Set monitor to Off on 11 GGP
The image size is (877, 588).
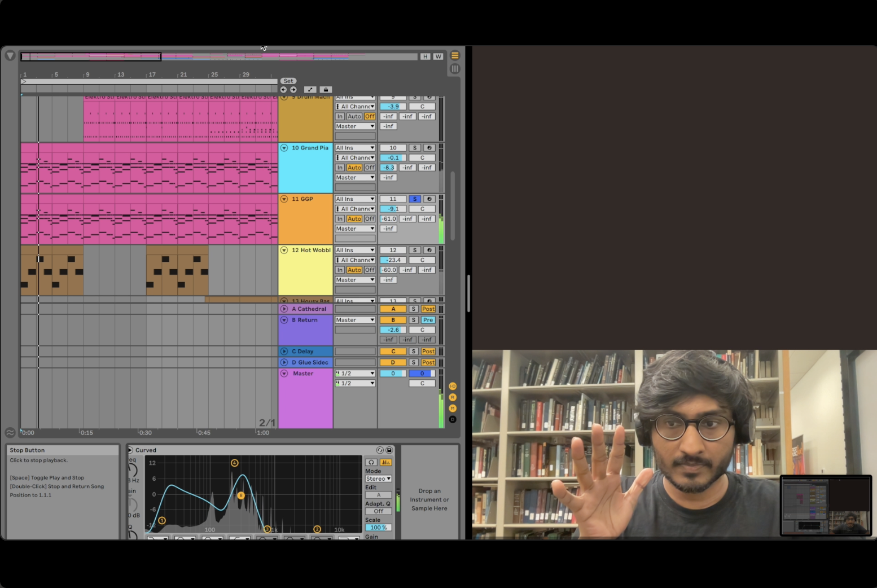[x=370, y=219]
